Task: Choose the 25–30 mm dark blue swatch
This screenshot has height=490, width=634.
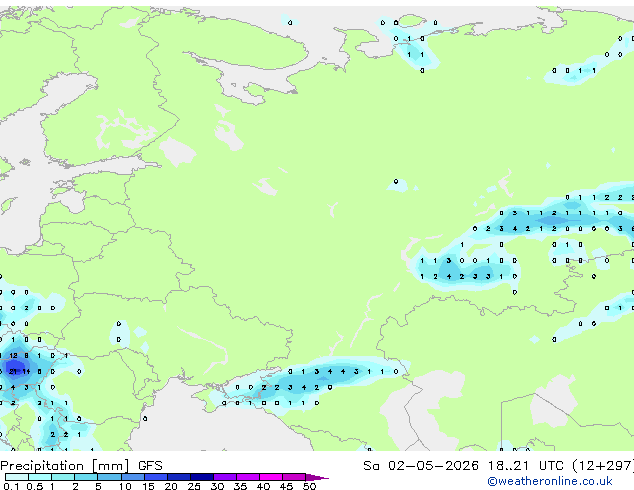Action: pos(202,477)
